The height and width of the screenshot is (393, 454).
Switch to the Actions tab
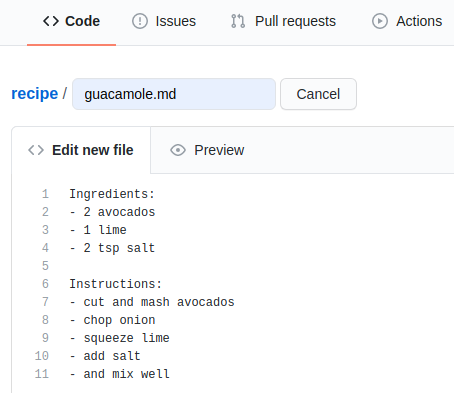tap(407, 21)
